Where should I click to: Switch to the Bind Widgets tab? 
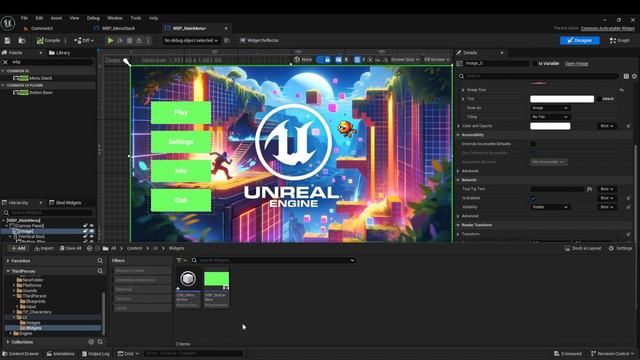pos(65,203)
